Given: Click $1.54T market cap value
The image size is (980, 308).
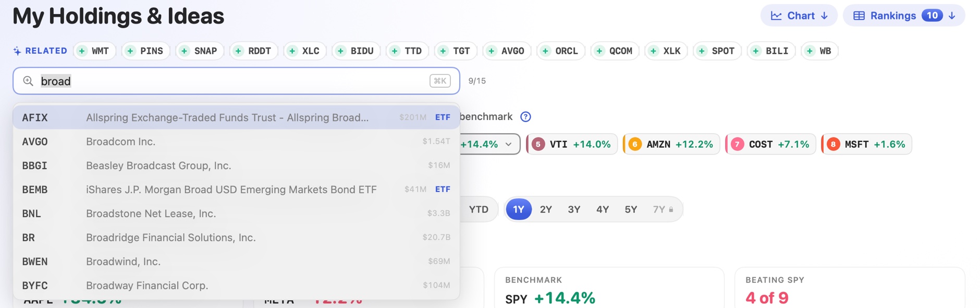Looking at the screenshot, I should coord(436,141).
